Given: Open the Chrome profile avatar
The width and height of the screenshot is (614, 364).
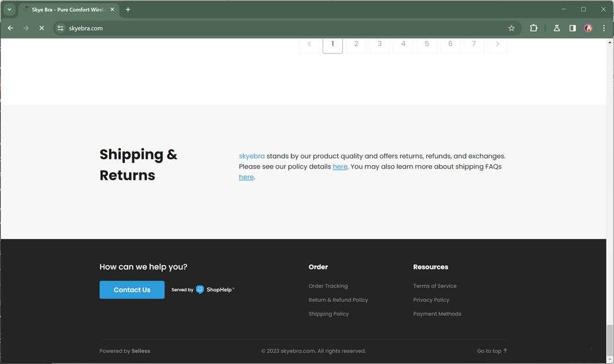Looking at the screenshot, I should [x=588, y=28].
